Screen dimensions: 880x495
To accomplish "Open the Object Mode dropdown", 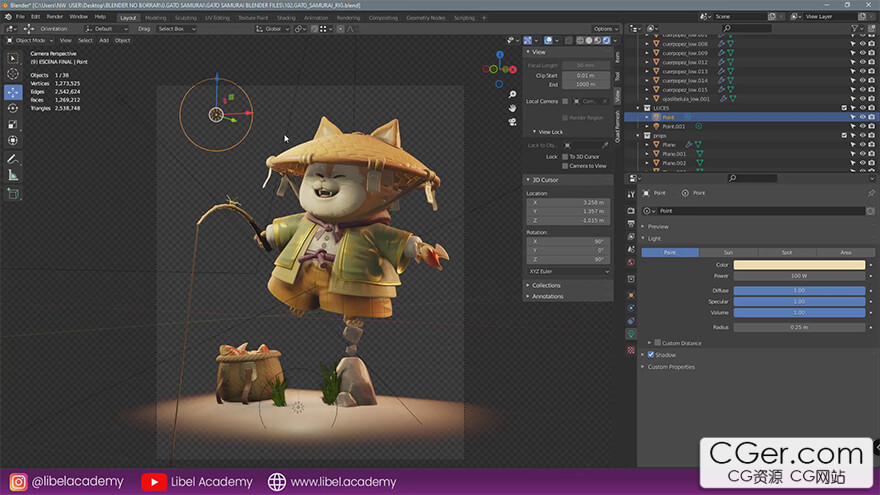I will (x=30, y=40).
